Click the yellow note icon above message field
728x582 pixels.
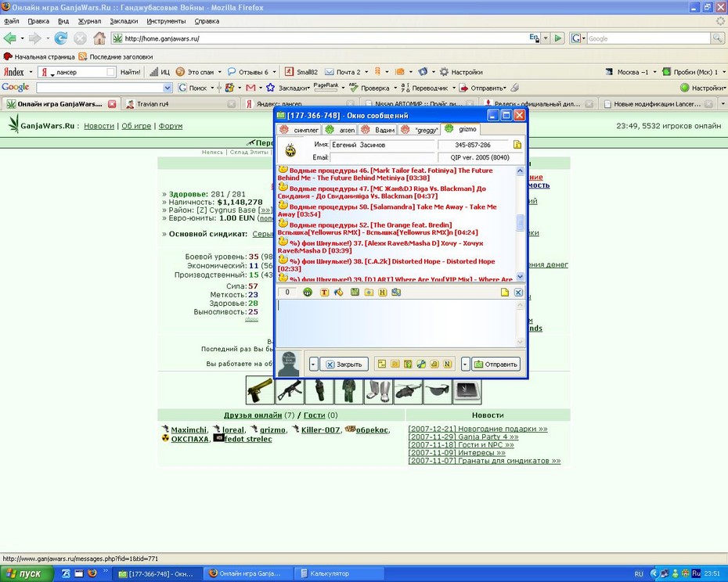[x=505, y=292]
